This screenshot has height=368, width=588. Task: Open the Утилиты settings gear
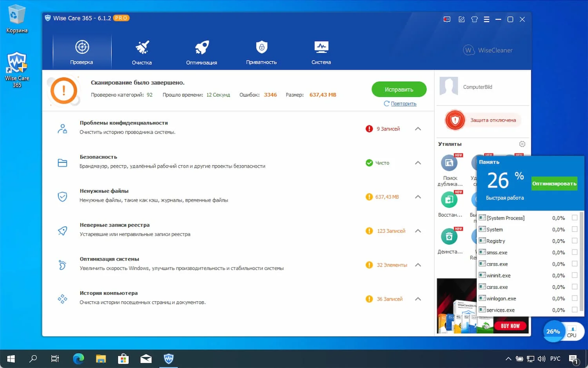click(x=522, y=144)
